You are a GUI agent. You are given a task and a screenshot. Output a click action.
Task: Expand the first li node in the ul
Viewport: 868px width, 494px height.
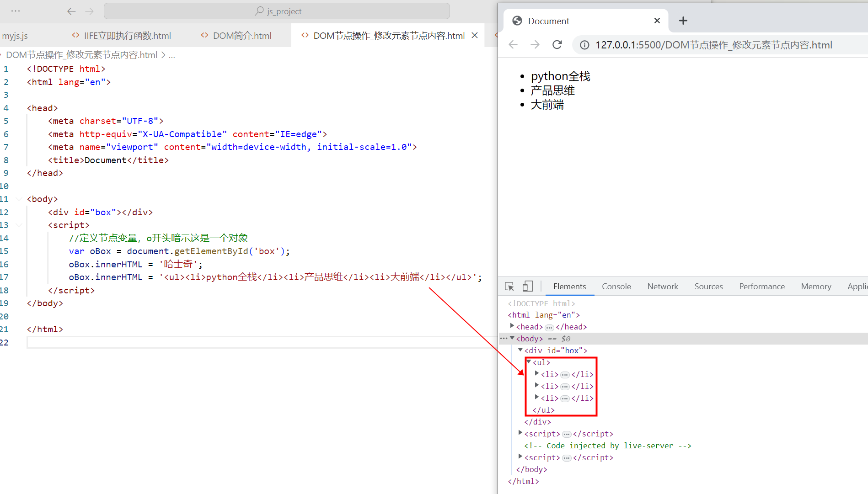537,373
